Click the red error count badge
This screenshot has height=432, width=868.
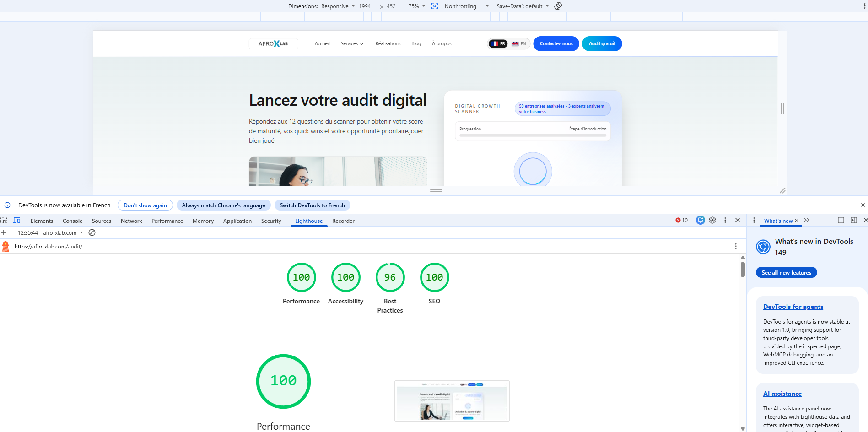tap(681, 221)
